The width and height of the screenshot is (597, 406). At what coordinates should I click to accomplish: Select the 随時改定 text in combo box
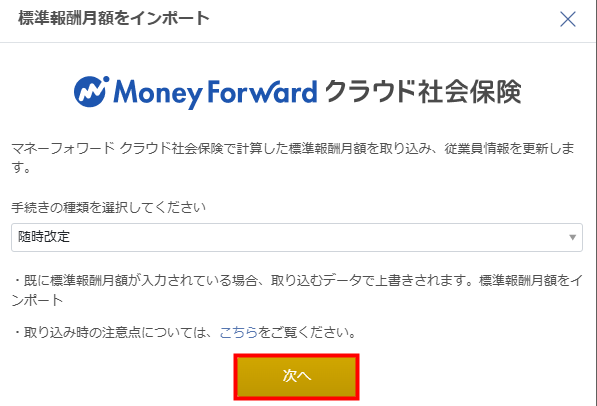coord(44,237)
